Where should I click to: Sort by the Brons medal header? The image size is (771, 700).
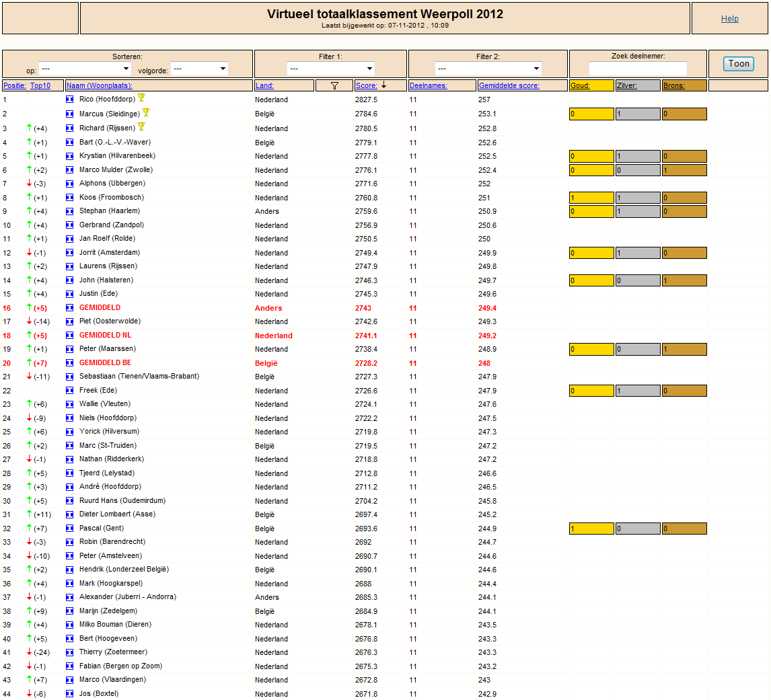tap(673, 85)
